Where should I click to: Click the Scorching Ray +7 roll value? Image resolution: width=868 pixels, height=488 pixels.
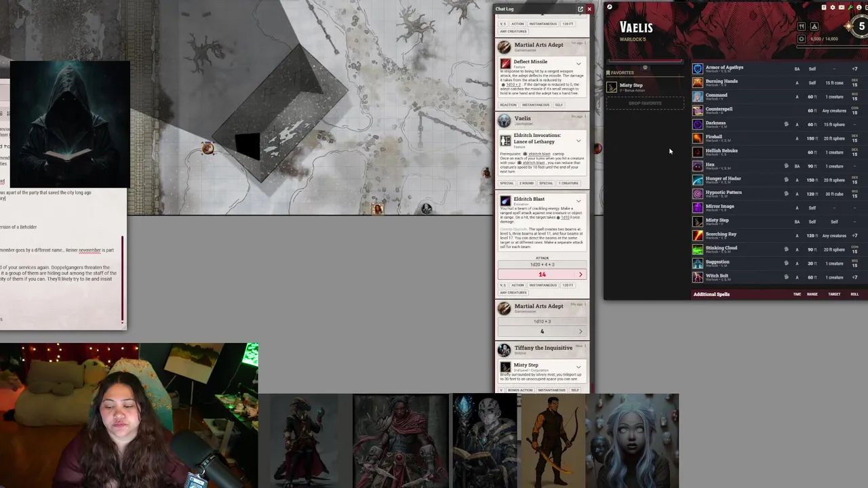[x=854, y=235]
